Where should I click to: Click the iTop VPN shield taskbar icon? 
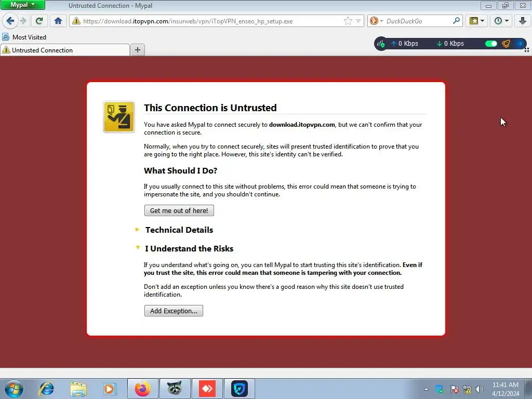[x=239, y=389]
